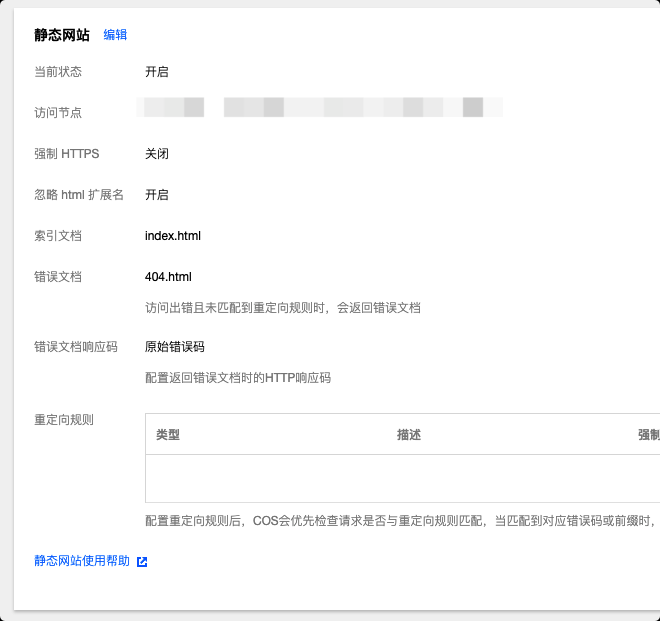The height and width of the screenshot is (621, 660).
Task: Click the 关闭 value next to 强制 HTTPS
Action: pyautogui.click(x=157, y=154)
